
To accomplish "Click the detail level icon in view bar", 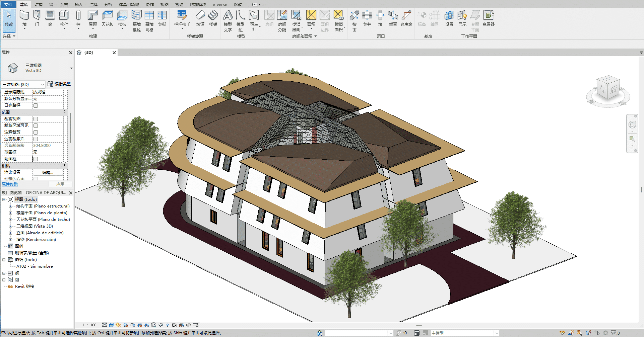I will 105,325.
